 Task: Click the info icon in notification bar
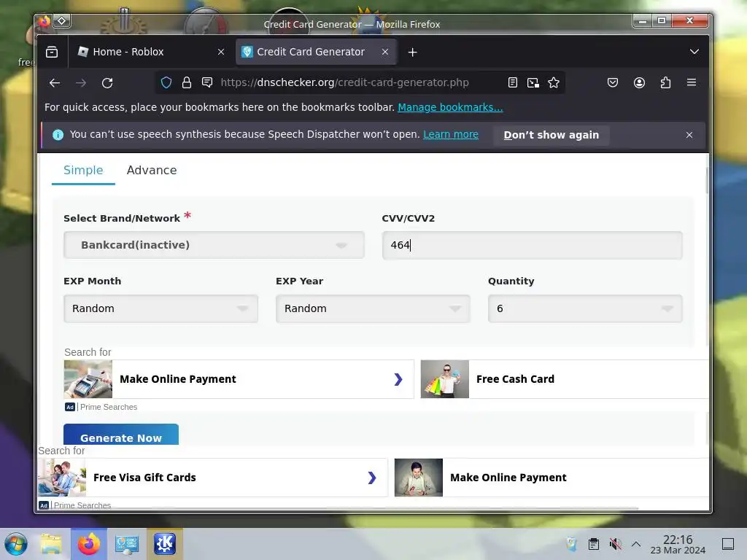click(x=58, y=135)
